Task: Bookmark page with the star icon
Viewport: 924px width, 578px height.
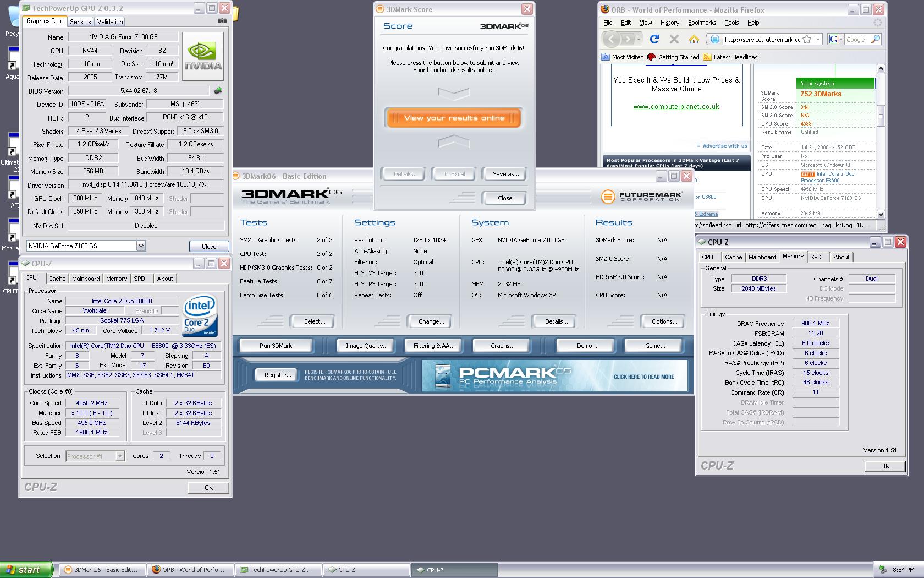Action: (807, 39)
